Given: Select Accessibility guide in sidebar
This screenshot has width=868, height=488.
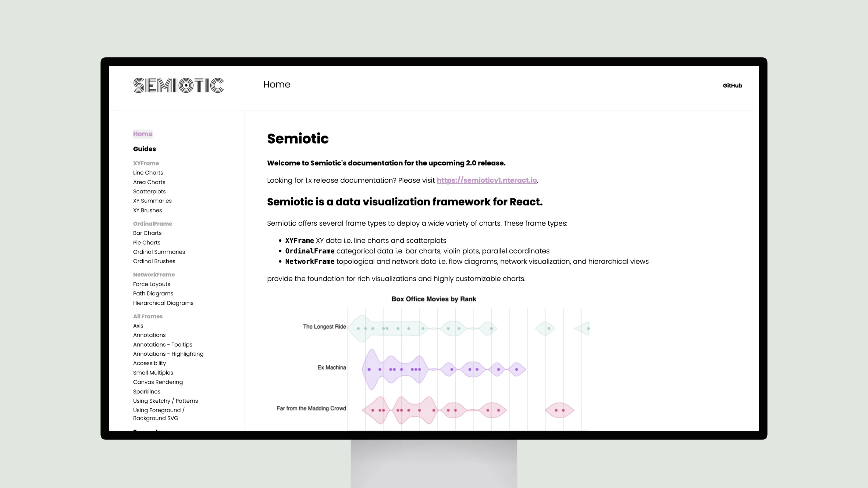Looking at the screenshot, I should tap(150, 363).
